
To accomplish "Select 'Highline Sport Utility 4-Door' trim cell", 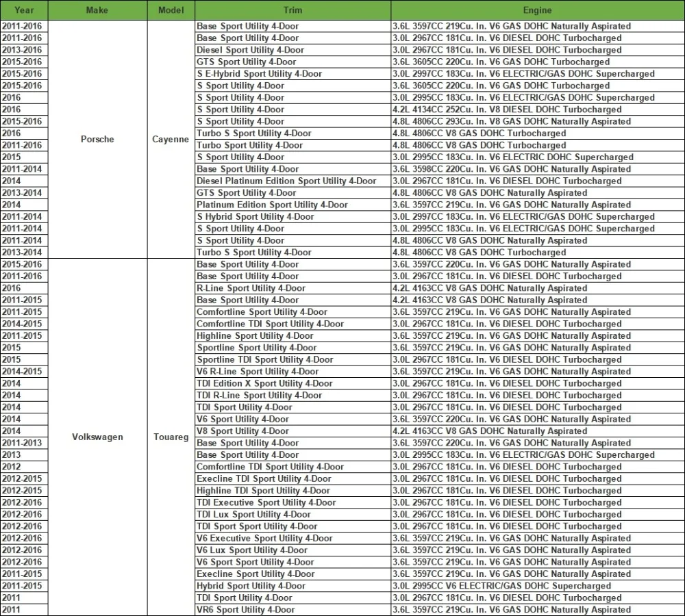I will [x=292, y=336].
